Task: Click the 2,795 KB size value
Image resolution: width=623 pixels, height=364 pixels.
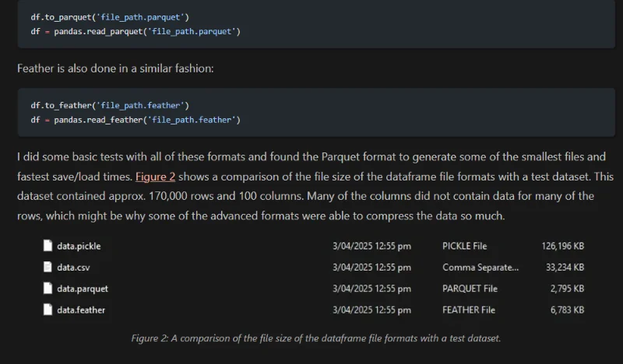Action: coord(568,289)
